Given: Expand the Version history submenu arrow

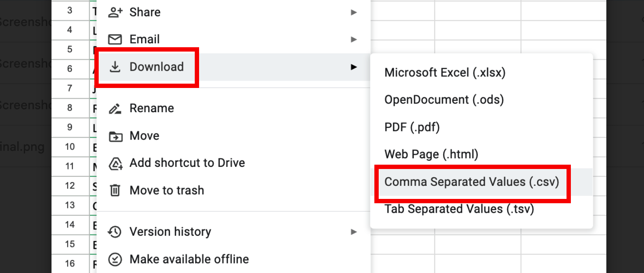Looking at the screenshot, I should point(354,231).
